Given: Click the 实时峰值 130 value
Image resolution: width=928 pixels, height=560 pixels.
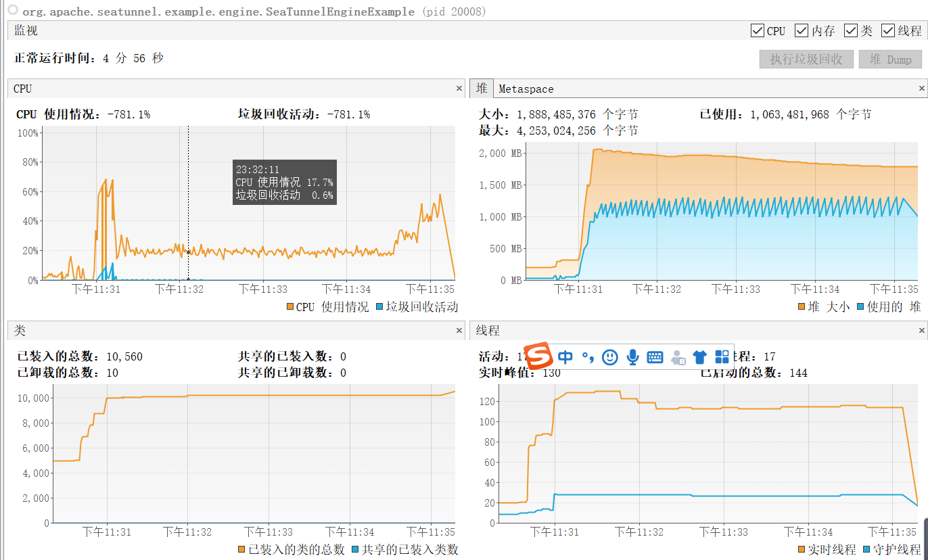Looking at the screenshot, I should (551, 373).
